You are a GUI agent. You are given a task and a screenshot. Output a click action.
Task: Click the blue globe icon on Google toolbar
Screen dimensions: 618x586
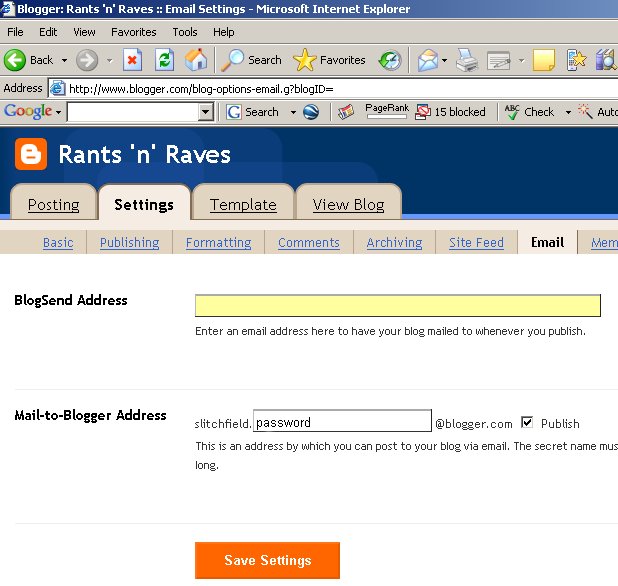click(x=311, y=112)
